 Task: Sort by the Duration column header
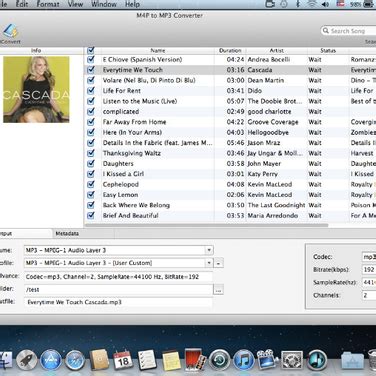230,51
